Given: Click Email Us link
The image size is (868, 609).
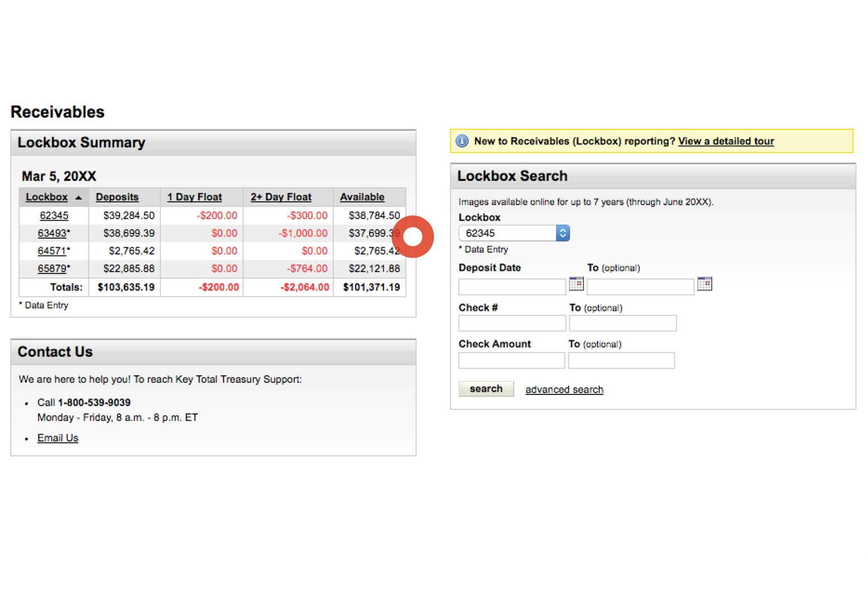Looking at the screenshot, I should pos(58,438).
